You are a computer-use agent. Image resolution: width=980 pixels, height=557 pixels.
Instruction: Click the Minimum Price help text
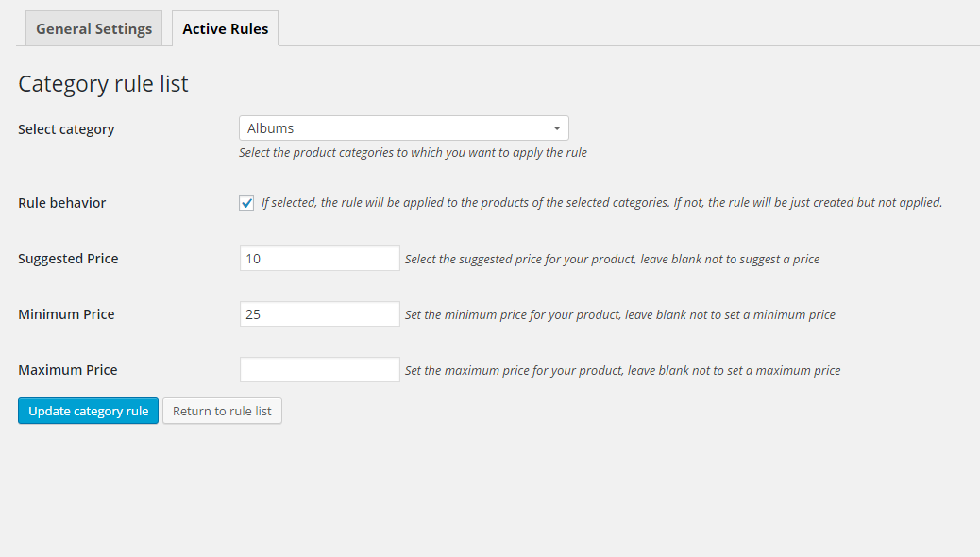[x=619, y=315]
